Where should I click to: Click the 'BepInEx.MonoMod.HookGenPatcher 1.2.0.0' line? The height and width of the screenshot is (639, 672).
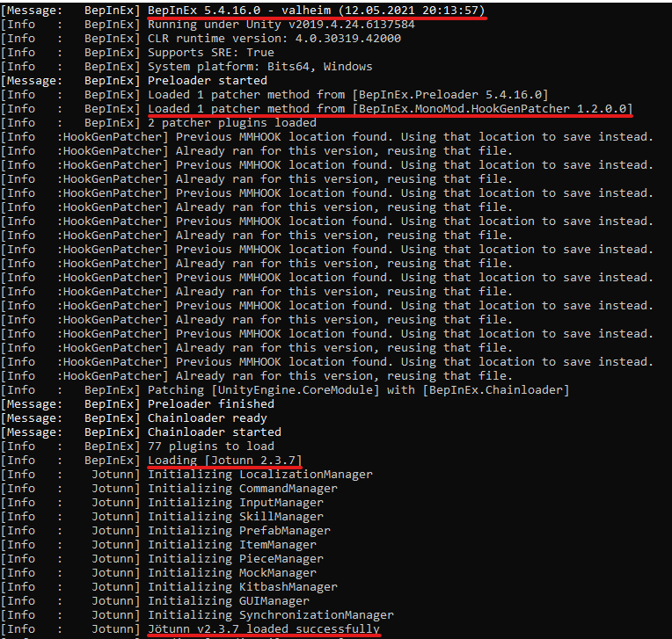391,109
